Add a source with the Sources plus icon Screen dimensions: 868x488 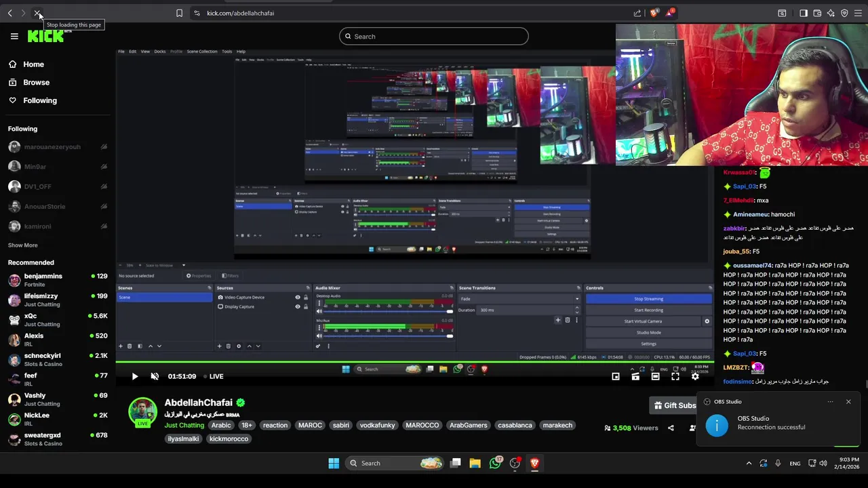(x=219, y=346)
